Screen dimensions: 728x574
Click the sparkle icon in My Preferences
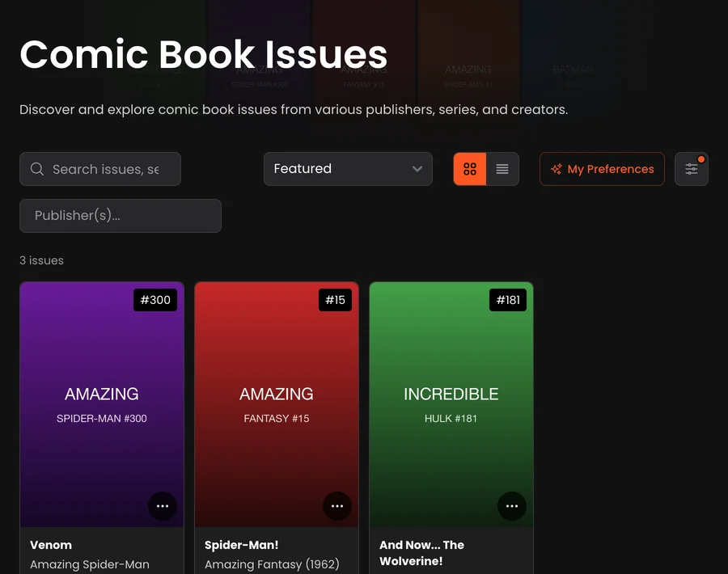[557, 169]
